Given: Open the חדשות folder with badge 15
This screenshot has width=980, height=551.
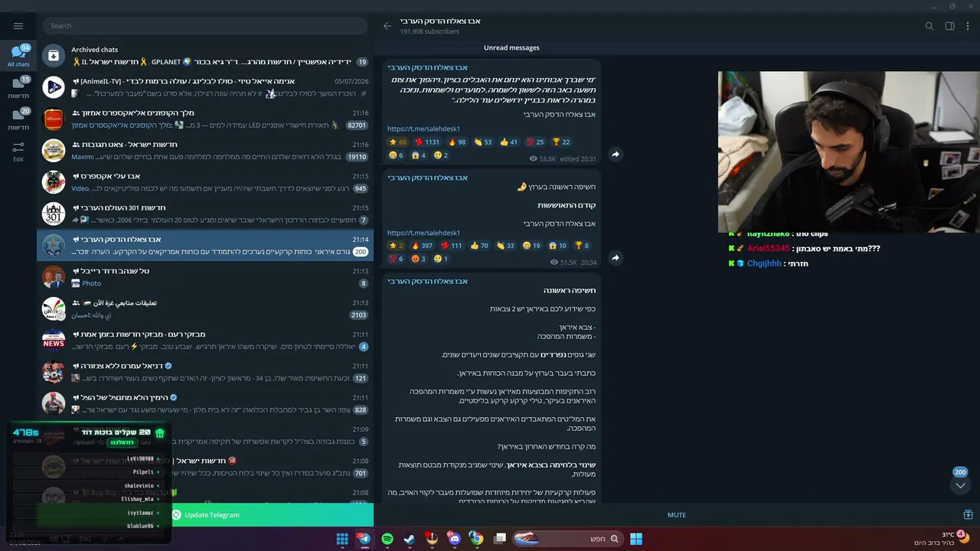Looking at the screenshot, I should coord(18,87).
